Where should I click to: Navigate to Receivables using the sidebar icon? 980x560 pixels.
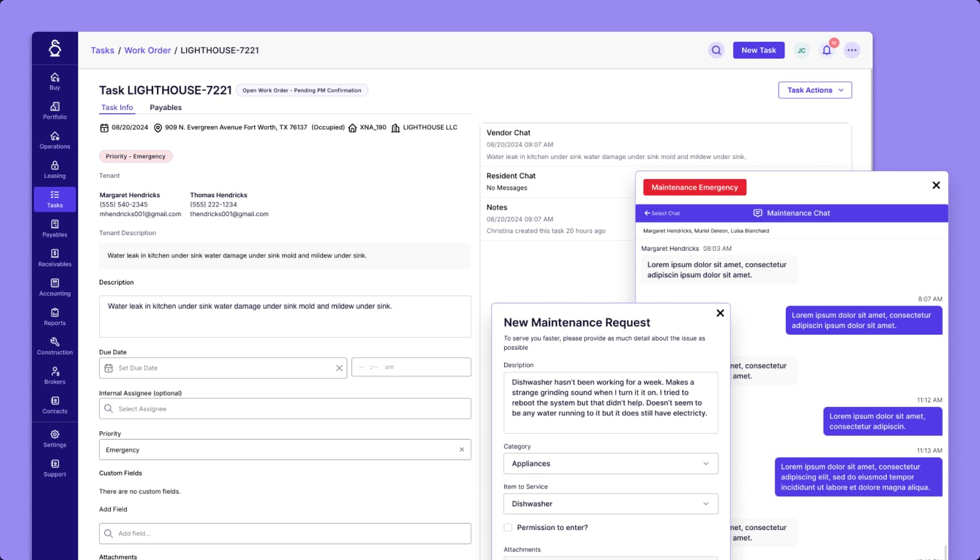pos(54,258)
